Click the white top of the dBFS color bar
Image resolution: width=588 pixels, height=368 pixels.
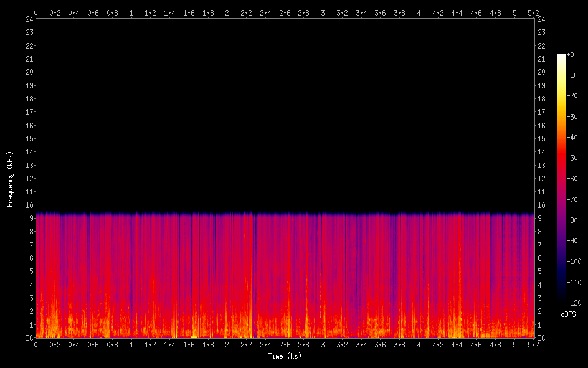(x=562, y=57)
